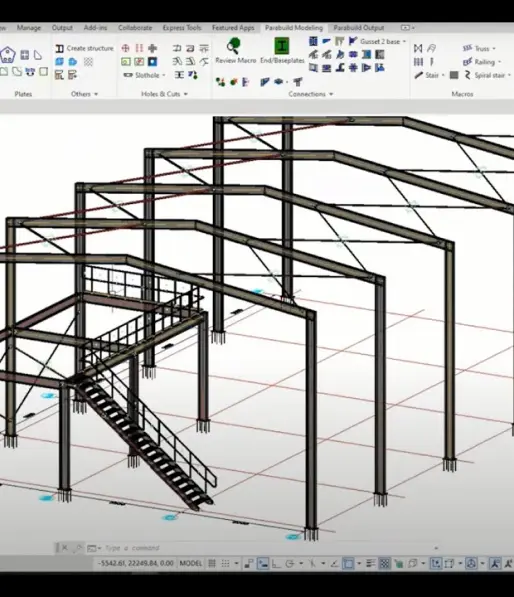The width and height of the screenshot is (514, 597).
Task: Click the green and red dots macro icon
Action: pyautogui.click(x=220, y=82)
